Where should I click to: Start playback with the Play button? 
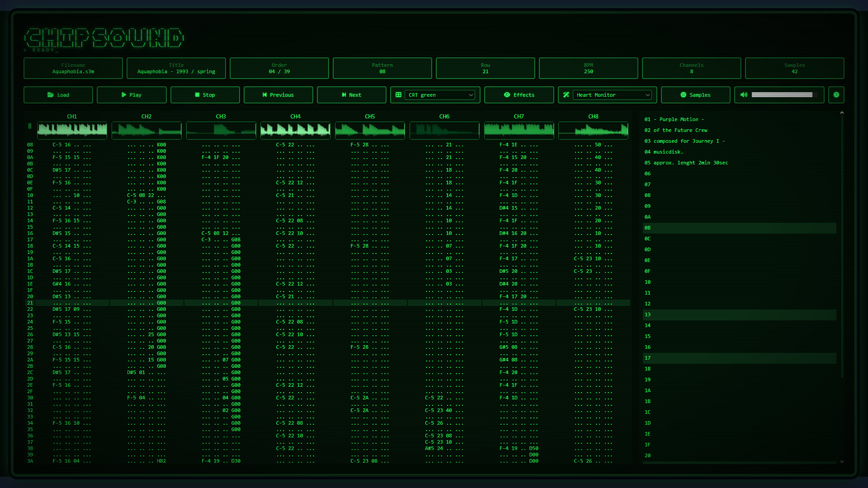coord(132,95)
